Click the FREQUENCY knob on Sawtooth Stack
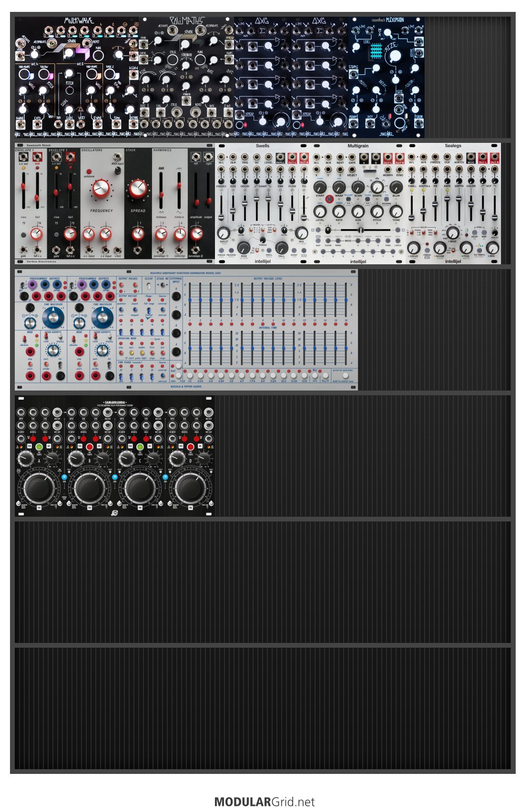The height and width of the screenshot is (812, 530). [x=101, y=190]
